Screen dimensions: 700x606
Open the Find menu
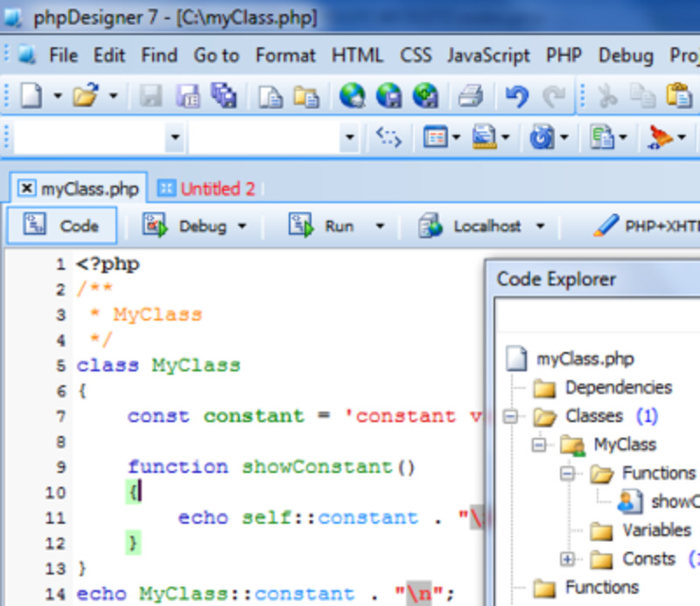159,55
